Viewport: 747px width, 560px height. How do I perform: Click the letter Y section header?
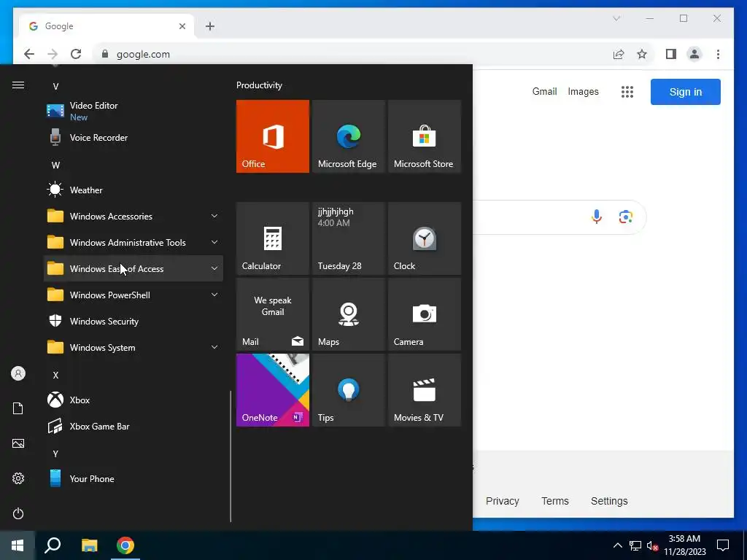tap(55, 454)
